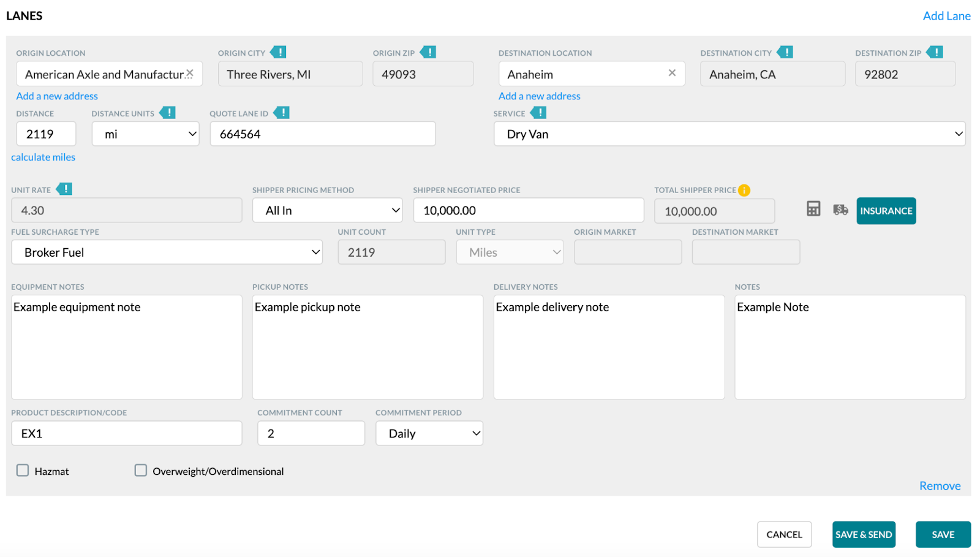The height and width of the screenshot is (557, 980).
Task: Click the Quote Lane ID info flag icon
Action: click(281, 113)
